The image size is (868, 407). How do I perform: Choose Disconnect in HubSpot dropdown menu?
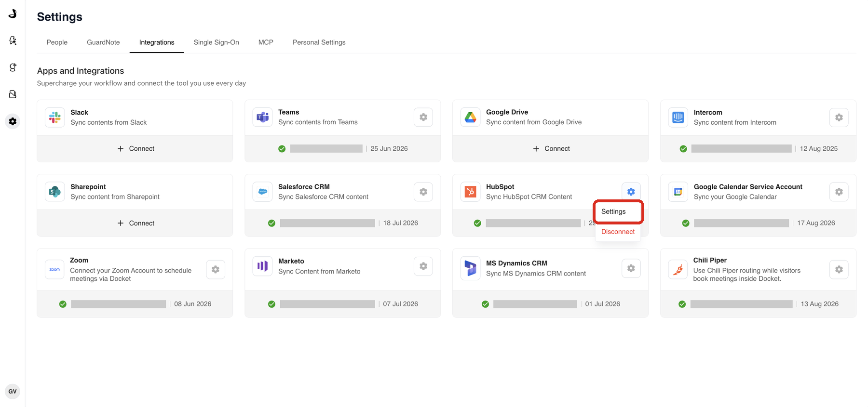pyautogui.click(x=618, y=232)
